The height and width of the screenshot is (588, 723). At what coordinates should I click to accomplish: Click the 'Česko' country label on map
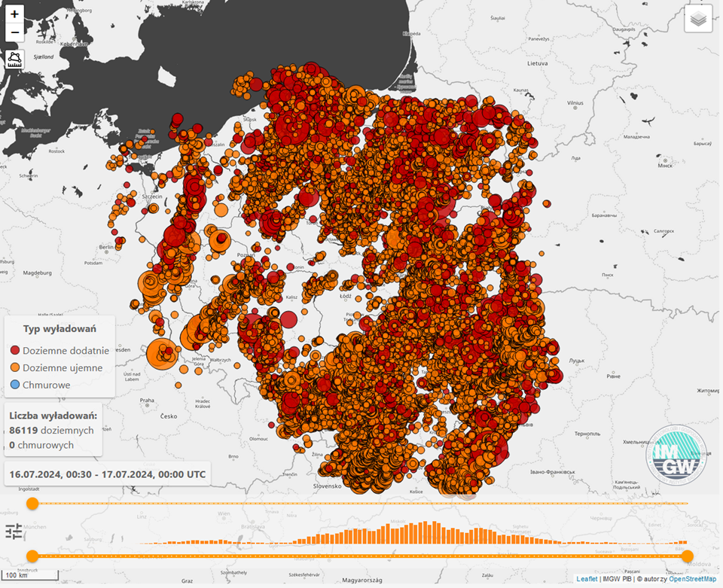(169, 416)
